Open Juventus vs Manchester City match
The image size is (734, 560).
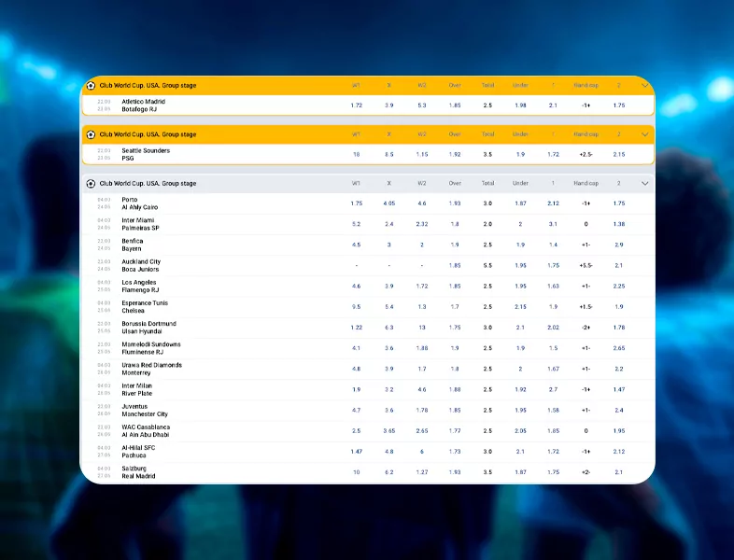point(145,411)
